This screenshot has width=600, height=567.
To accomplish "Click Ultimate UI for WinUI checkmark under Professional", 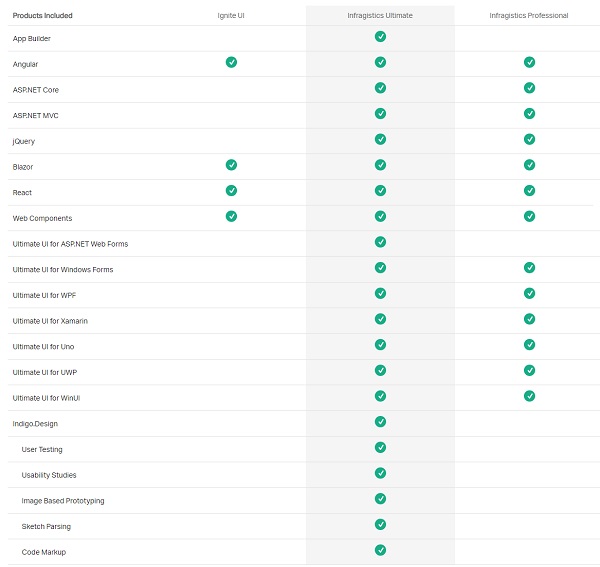I will tap(529, 396).
